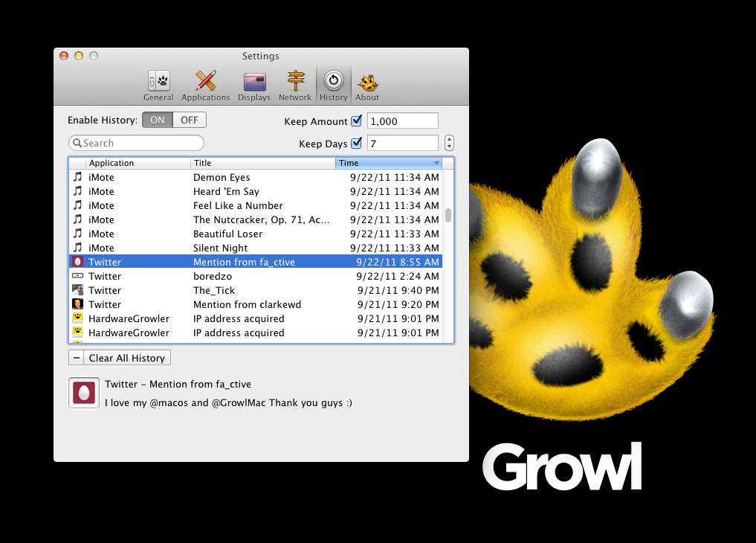Select the Beautiful Loser title
The width and height of the screenshot is (756, 543).
[228, 234]
